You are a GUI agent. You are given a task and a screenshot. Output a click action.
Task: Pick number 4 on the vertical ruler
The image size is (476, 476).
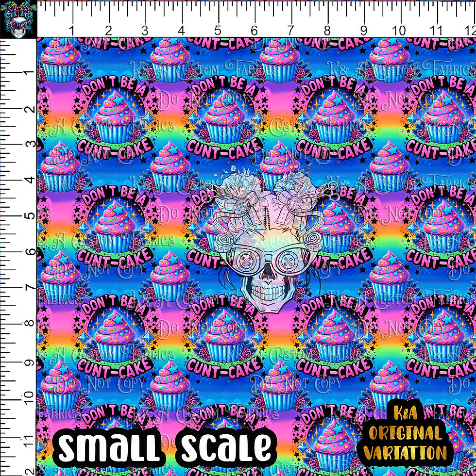31,180
